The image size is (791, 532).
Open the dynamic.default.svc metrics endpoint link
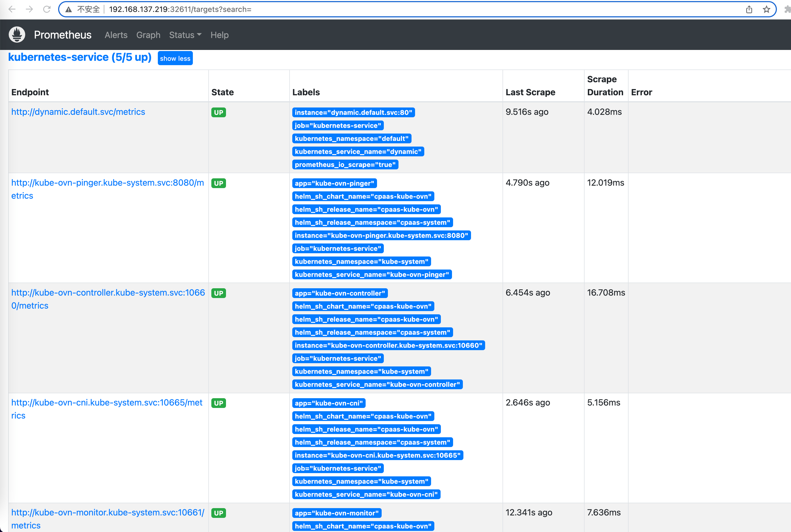pyautogui.click(x=78, y=112)
